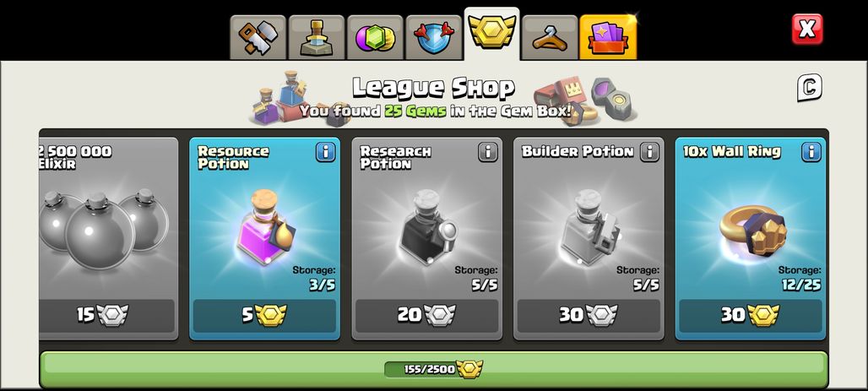Show Builder Potion info

coord(649,152)
